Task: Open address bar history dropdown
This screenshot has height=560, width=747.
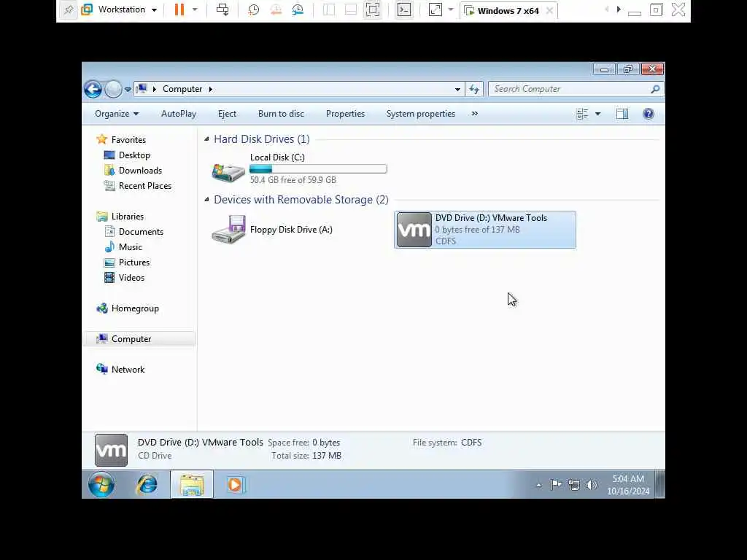Action: pyautogui.click(x=457, y=89)
